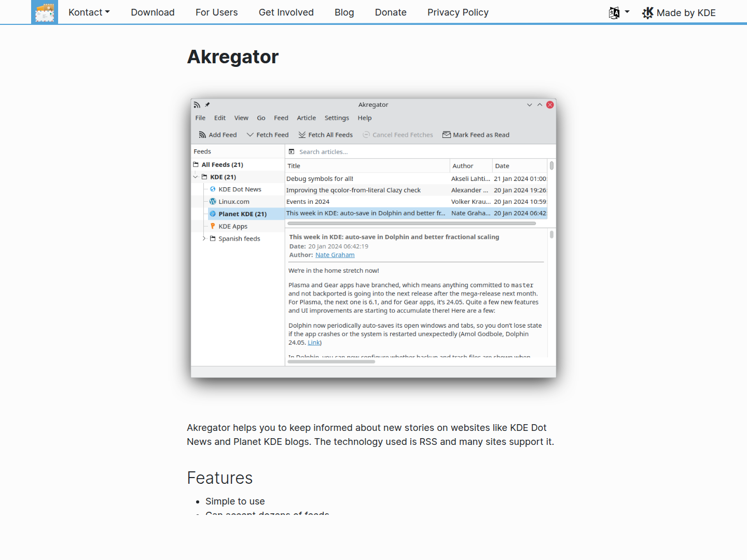Click the Kontact mail logo icon
Image resolution: width=747 pixels, height=560 pixels.
click(45, 12)
